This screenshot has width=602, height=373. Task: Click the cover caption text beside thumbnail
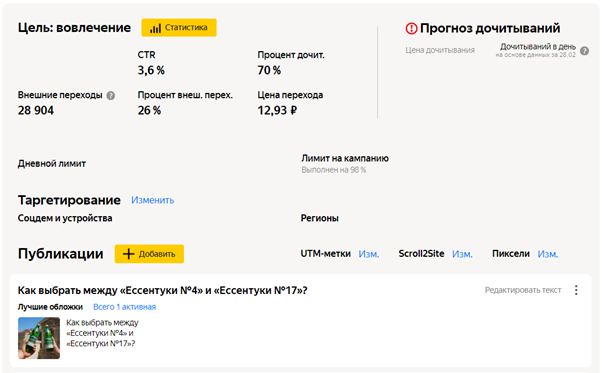pyautogui.click(x=102, y=333)
